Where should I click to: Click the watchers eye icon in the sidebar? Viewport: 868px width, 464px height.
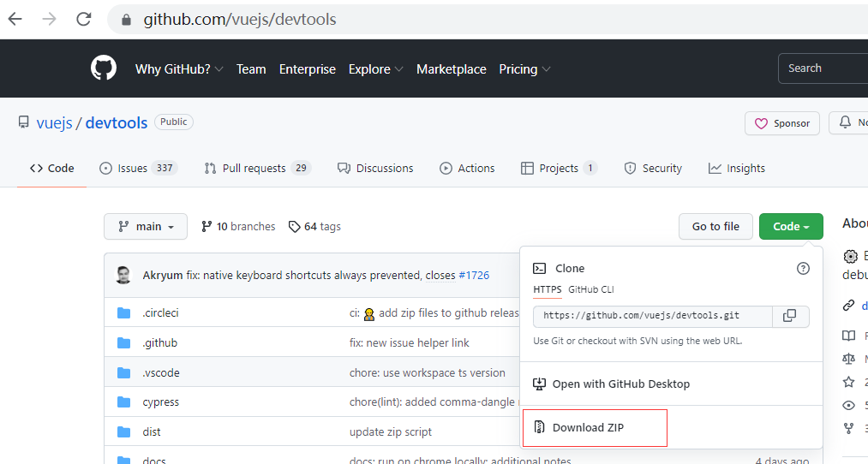pos(848,406)
